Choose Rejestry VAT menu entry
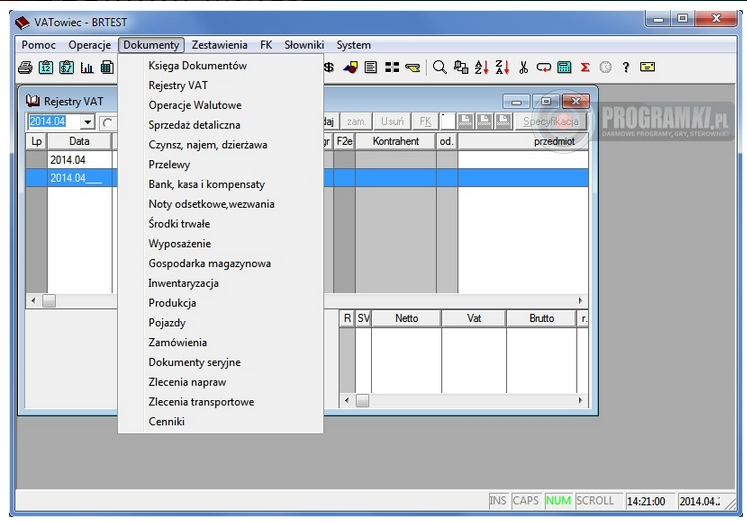 click(x=221, y=85)
